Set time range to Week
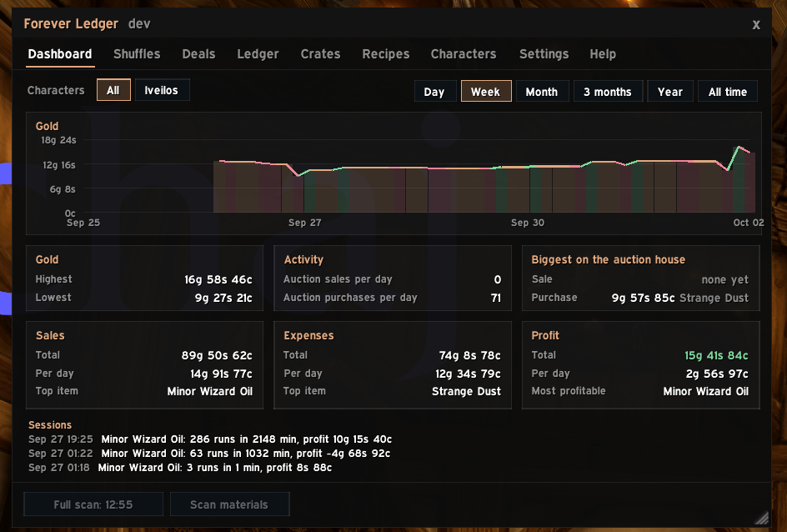Screen dimensions: 787x532 click(486, 92)
